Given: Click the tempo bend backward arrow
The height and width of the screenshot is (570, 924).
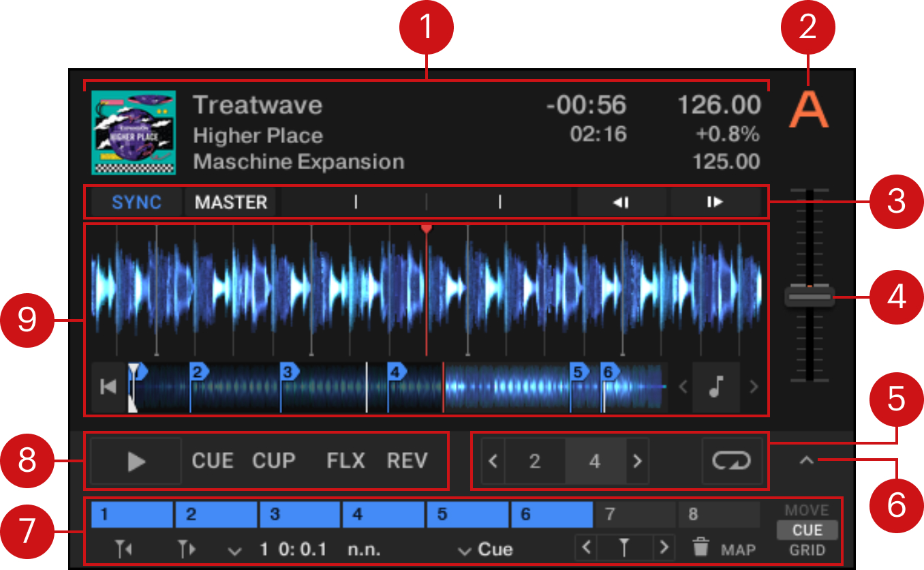Looking at the screenshot, I should click(621, 202).
